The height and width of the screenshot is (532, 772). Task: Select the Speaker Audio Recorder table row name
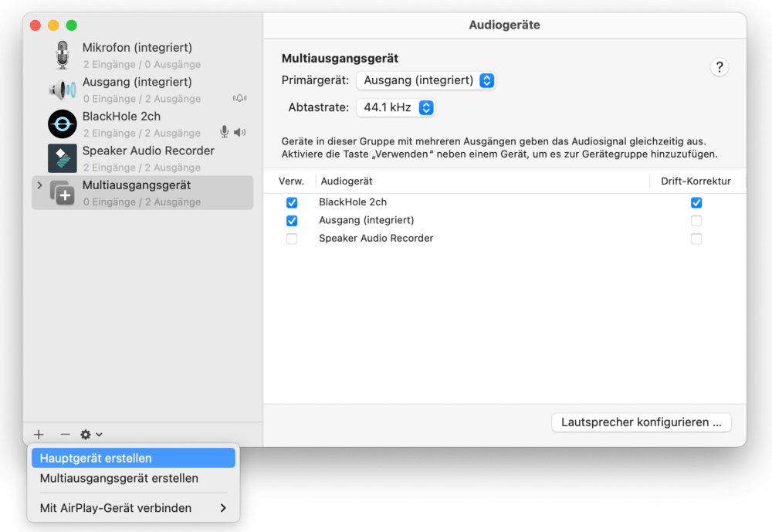pyautogui.click(x=376, y=239)
